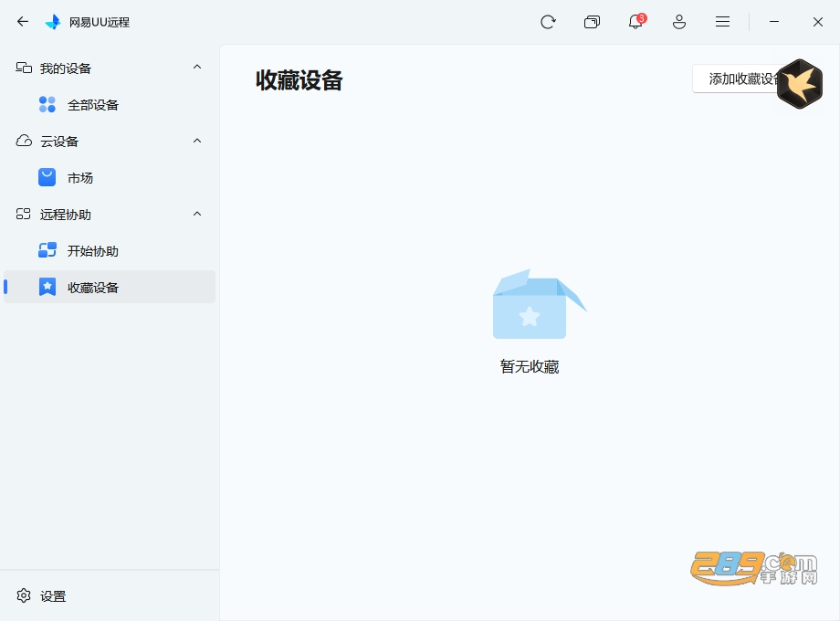The width and height of the screenshot is (840, 621).
Task: Click the 云设备 header label
Action: pos(59,142)
